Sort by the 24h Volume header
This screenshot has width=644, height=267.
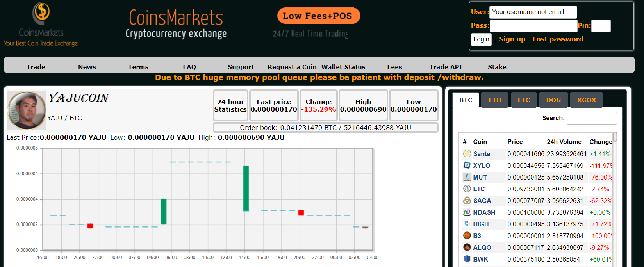point(564,142)
